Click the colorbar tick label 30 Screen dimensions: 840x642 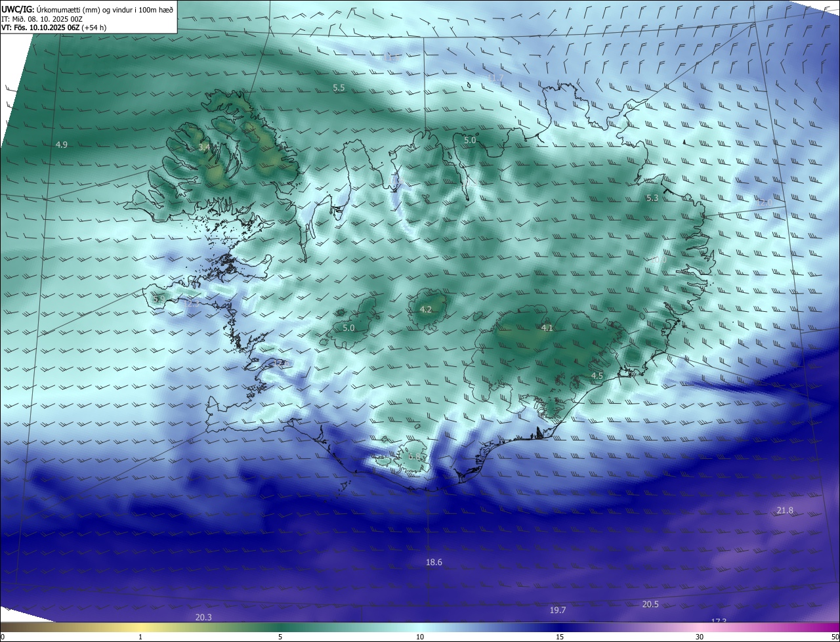click(x=700, y=637)
